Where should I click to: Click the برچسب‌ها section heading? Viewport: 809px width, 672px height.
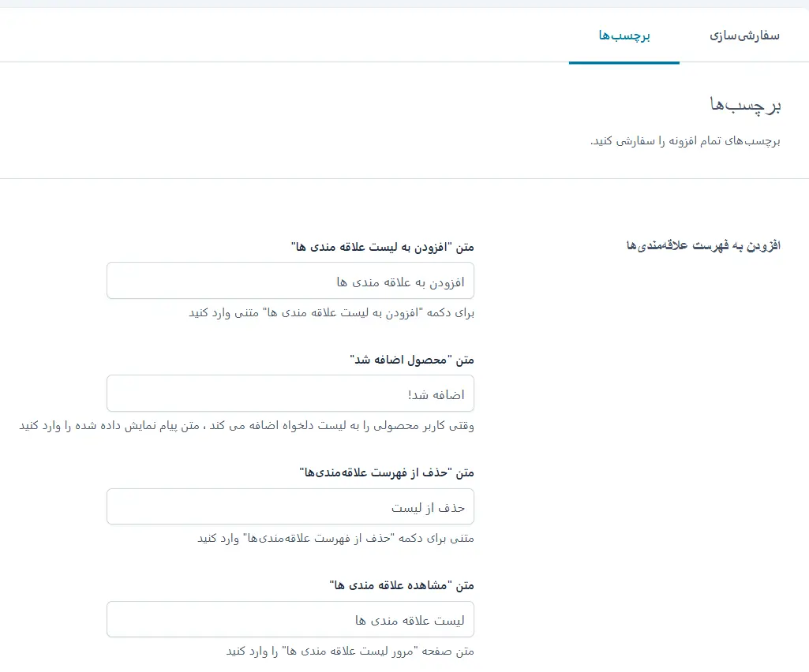click(x=745, y=105)
